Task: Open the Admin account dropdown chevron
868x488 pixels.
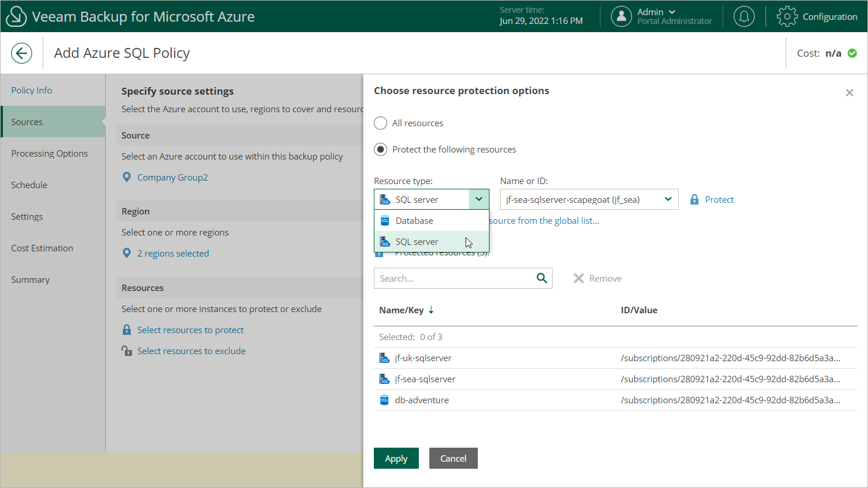Action: [672, 12]
